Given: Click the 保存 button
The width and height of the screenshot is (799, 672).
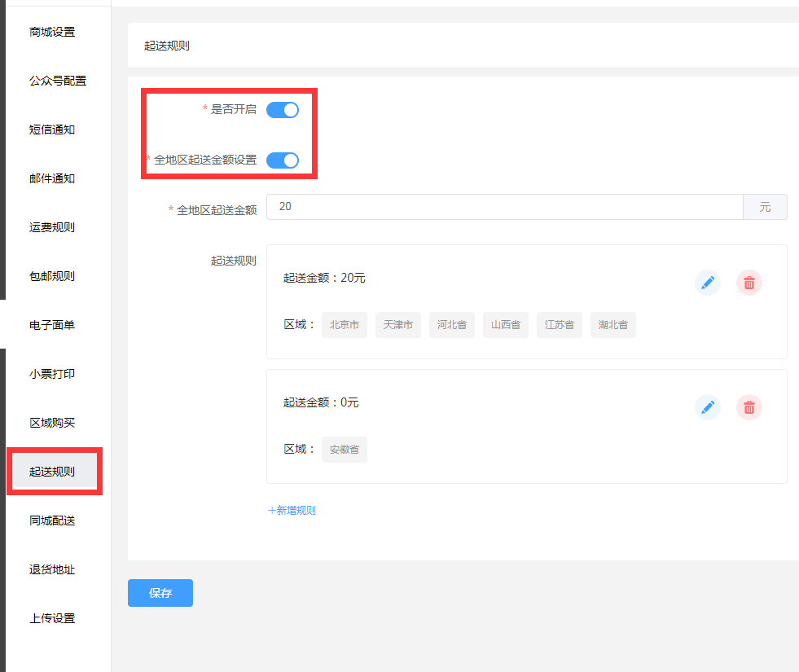Looking at the screenshot, I should [160, 592].
